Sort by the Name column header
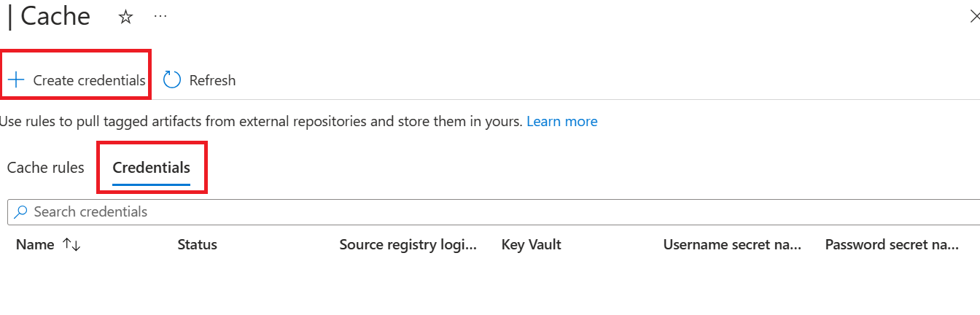Image resolution: width=980 pixels, height=315 pixels. coord(35,245)
